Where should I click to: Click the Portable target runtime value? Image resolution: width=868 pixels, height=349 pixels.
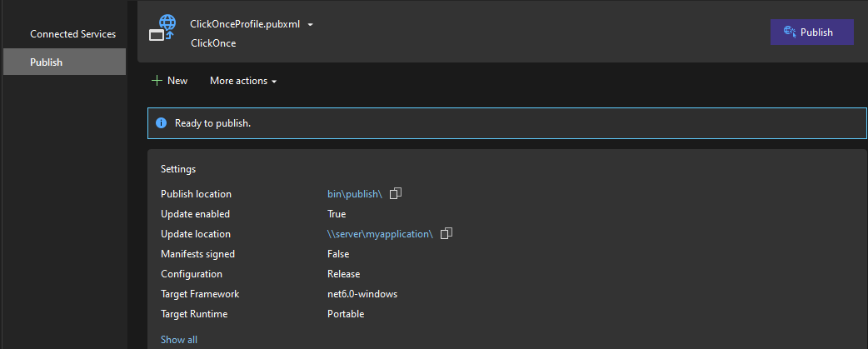346,314
